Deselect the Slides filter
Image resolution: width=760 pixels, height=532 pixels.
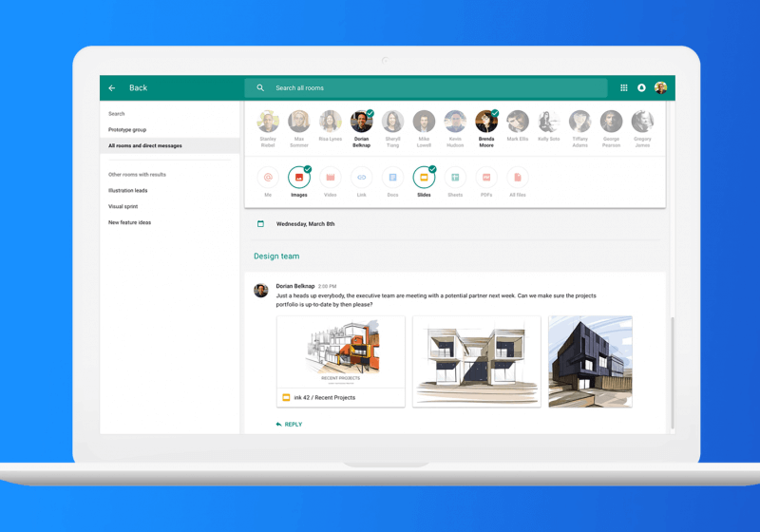[x=424, y=178]
